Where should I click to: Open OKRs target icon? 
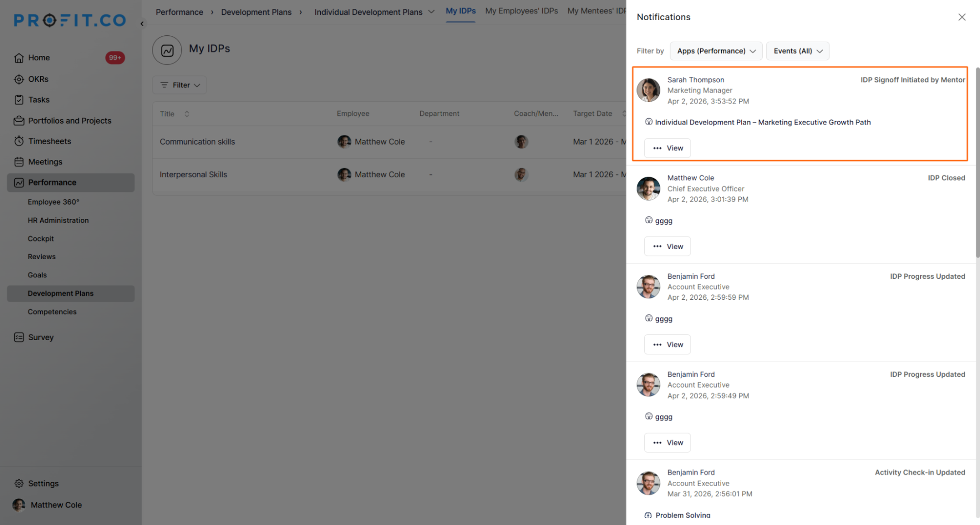(19, 79)
